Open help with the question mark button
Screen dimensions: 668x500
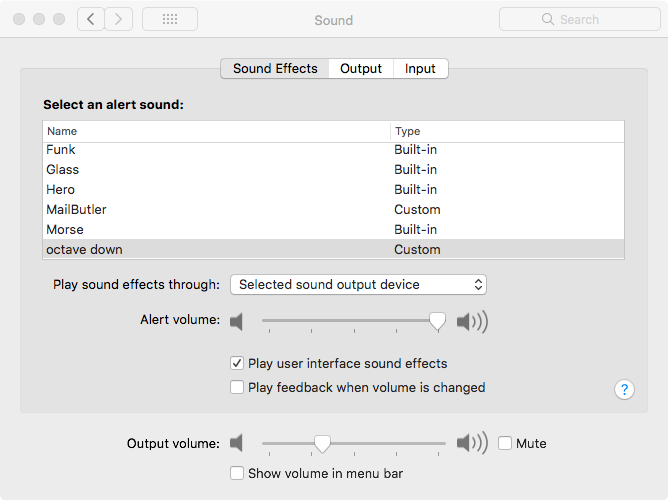[x=624, y=389]
